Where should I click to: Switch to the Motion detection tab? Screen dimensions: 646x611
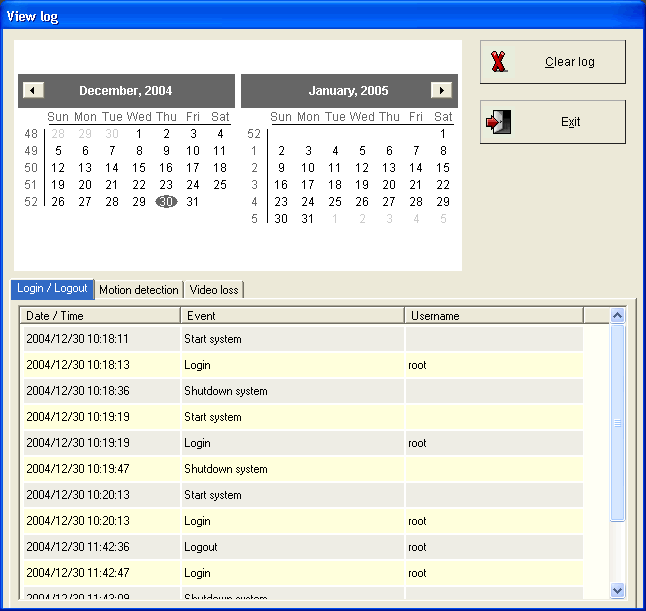tap(138, 290)
